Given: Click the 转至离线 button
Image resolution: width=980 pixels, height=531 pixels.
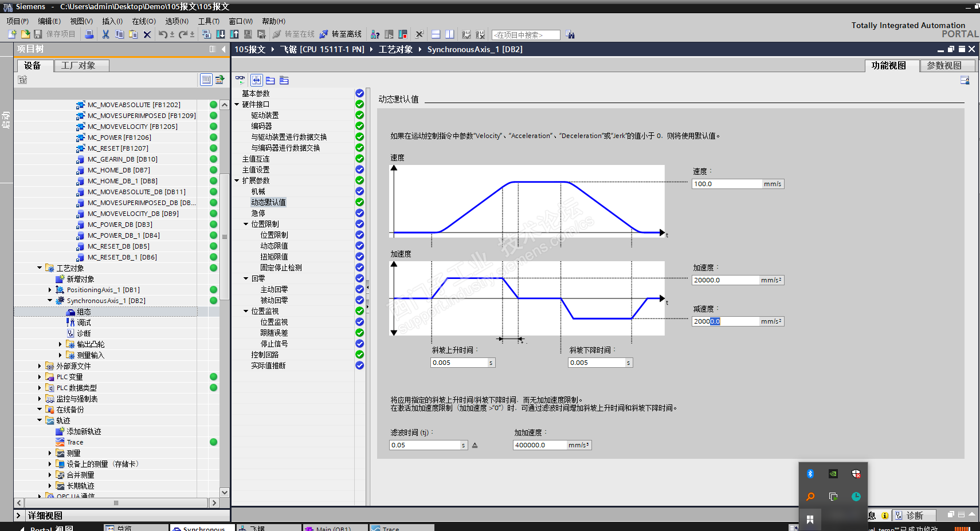Looking at the screenshot, I should (340, 34).
